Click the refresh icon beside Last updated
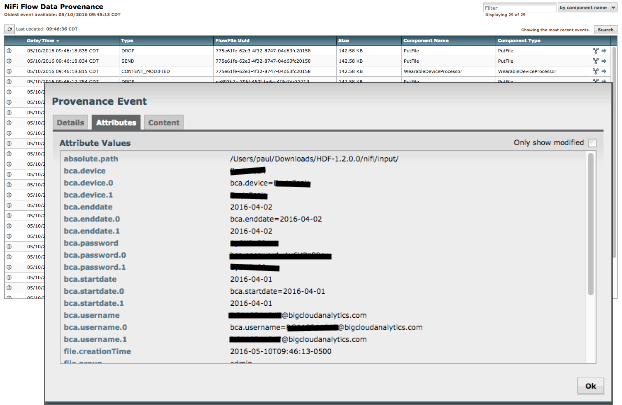The width and height of the screenshot is (622, 405). pos(10,29)
